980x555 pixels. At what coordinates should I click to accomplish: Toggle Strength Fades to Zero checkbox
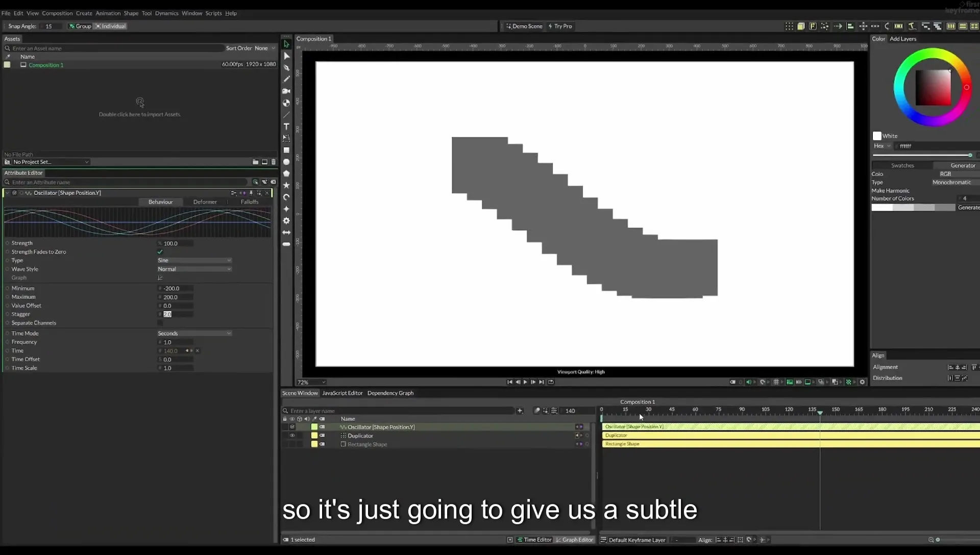[x=160, y=252]
